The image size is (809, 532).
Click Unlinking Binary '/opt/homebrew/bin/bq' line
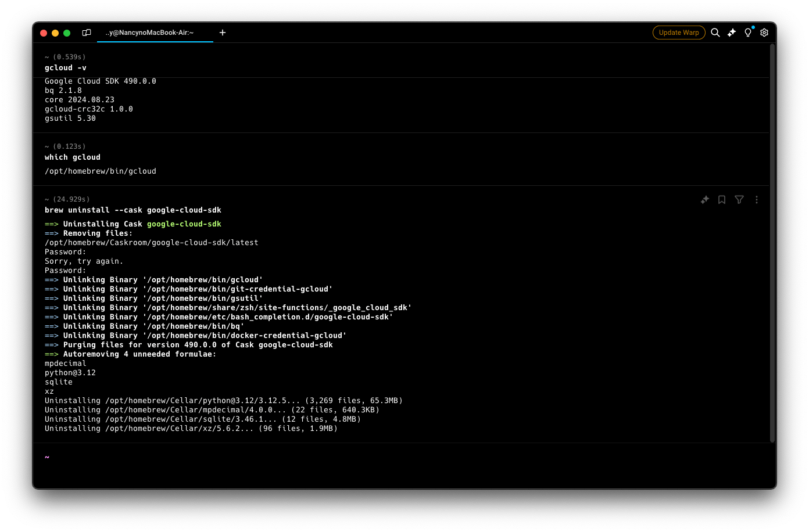click(x=145, y=326)
